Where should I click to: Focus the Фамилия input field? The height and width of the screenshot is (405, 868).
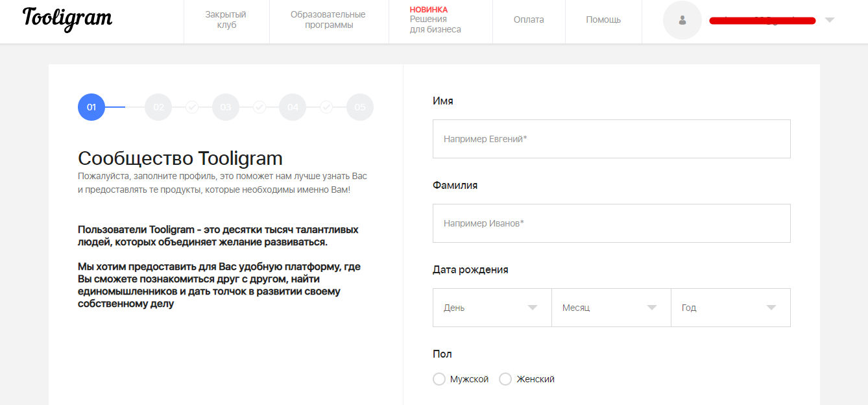pyautogui.click(x=612, y=223)
